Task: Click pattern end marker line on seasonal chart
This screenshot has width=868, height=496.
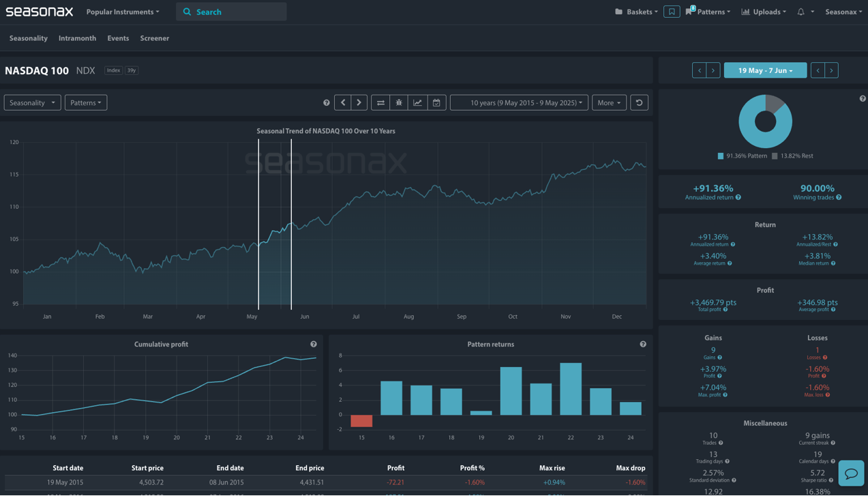Action: (x=291, y=224)
